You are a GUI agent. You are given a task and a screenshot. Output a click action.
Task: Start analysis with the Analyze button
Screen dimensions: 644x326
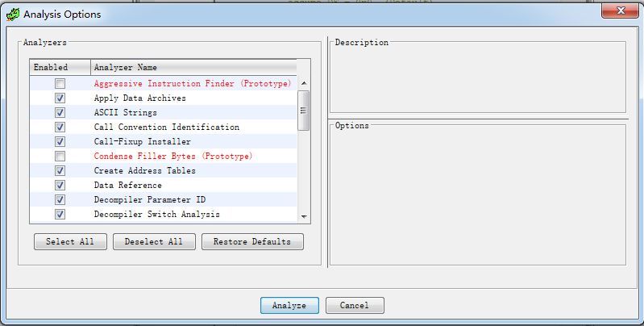coord(289,306)
